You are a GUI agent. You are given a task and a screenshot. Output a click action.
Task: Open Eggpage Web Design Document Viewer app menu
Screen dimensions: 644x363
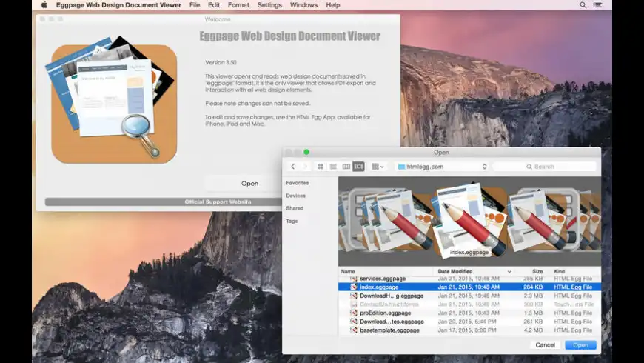(x=118, y=5)
